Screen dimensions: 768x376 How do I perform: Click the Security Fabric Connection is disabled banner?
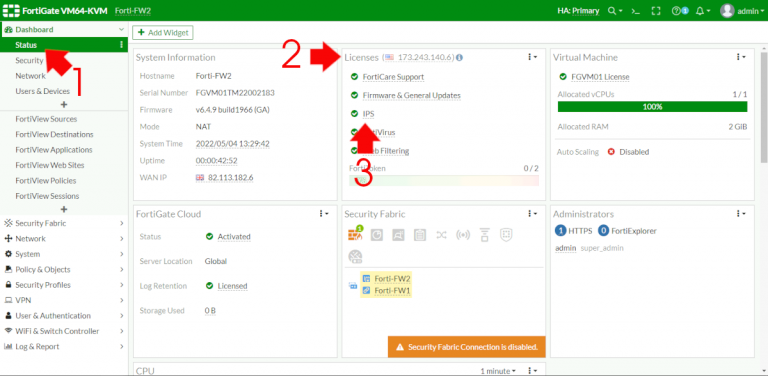466,347
